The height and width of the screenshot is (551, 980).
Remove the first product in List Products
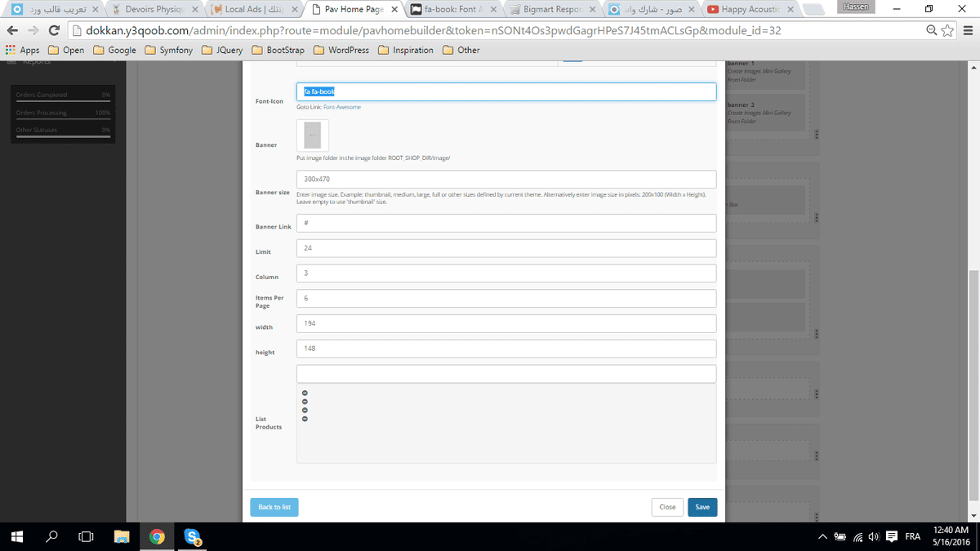[x=305, y=393]
